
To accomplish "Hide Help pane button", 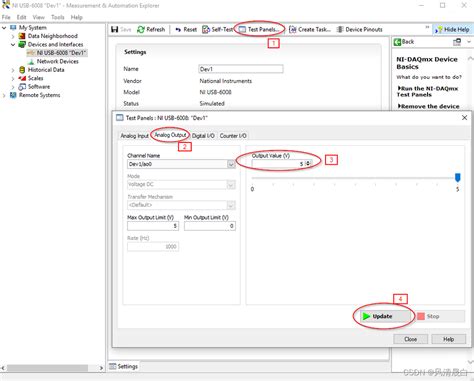I will pyautogui.click(x=452, y=30).
